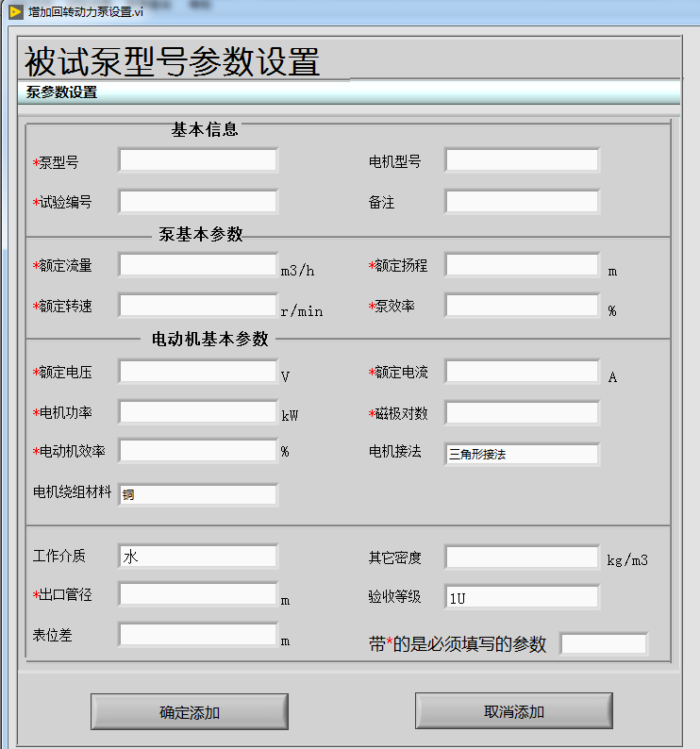Click the window title 增加回转动力泵设置.vi
The height and width of the screenshot is (749, 700).
pos(86,12)
